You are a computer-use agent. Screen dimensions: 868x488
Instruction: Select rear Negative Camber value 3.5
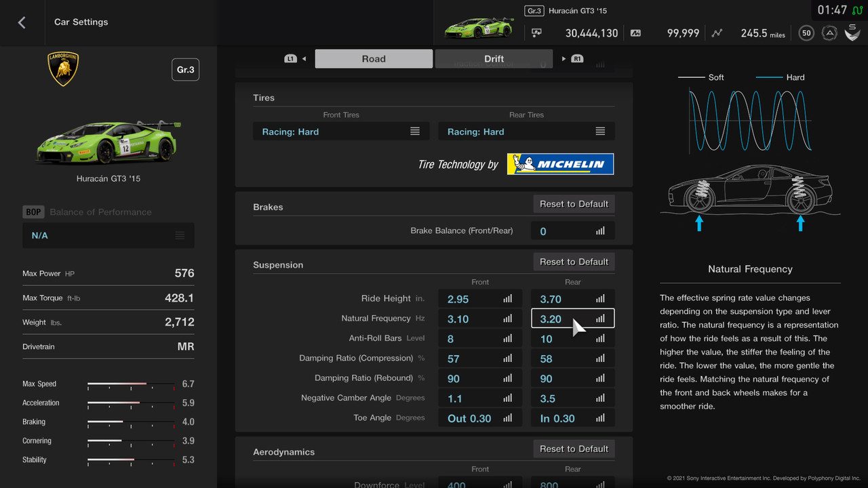point(573,399)
